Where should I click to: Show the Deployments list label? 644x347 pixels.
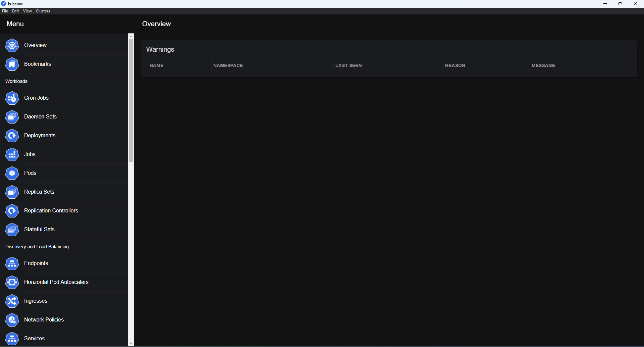tap(40, 135)
